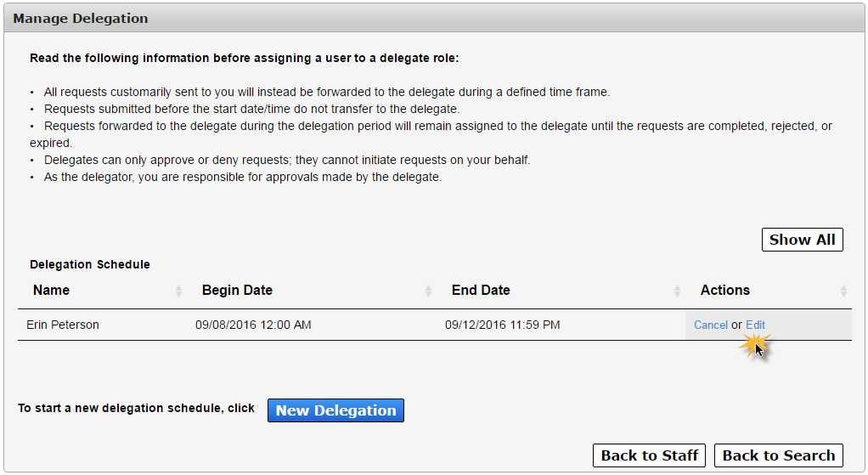Cancel Erin Peterson's delegation

[x=711, y=325]
